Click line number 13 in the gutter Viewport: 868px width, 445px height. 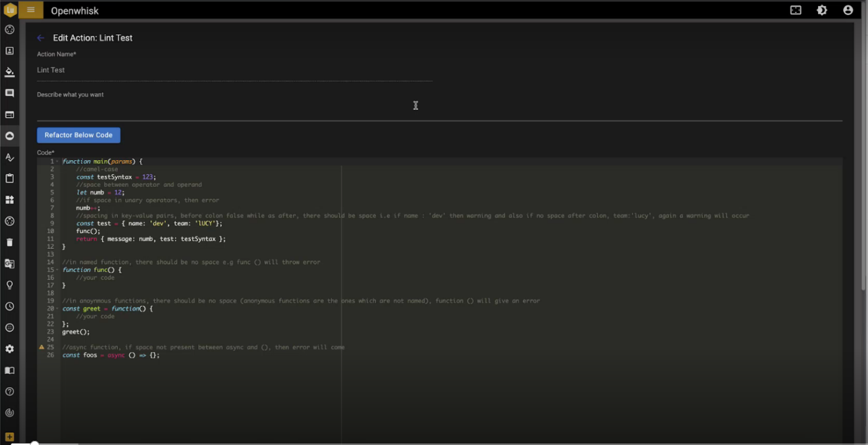pyautogui.click(x=50, y=254)
